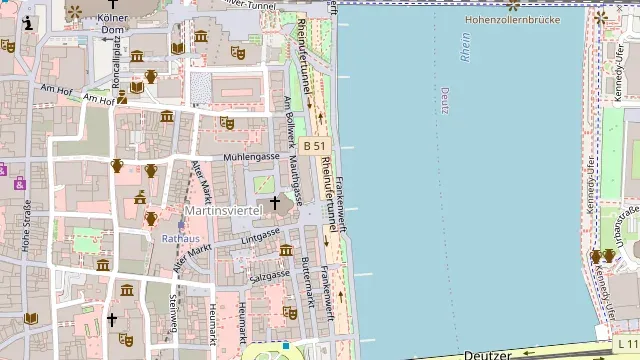Select the church cross icon beside Martinsviertel

(275, 202)
